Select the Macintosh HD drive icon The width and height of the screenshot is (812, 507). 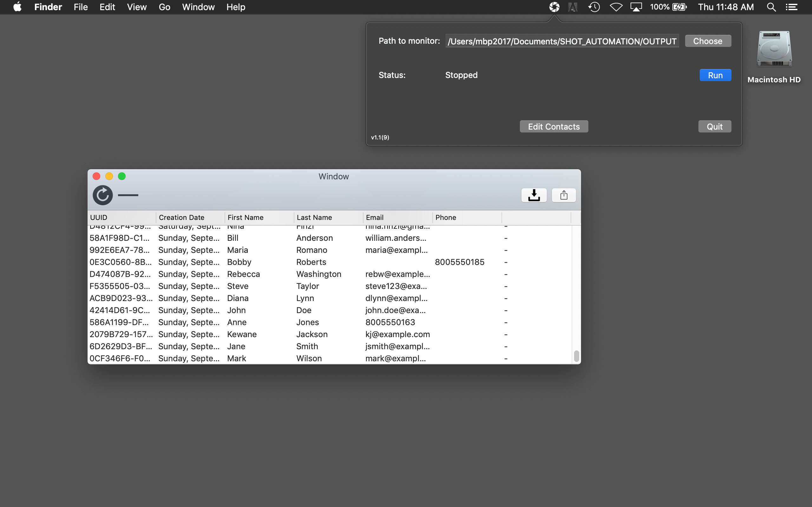click(774, 50)
